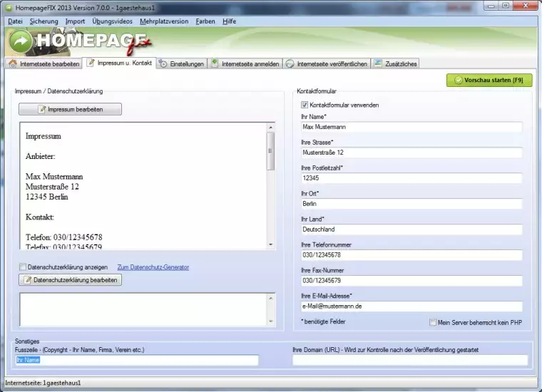This screenshot has width=542, height=392.
Task: Open the Übungsvideos menu
Action: click(113, 21)
